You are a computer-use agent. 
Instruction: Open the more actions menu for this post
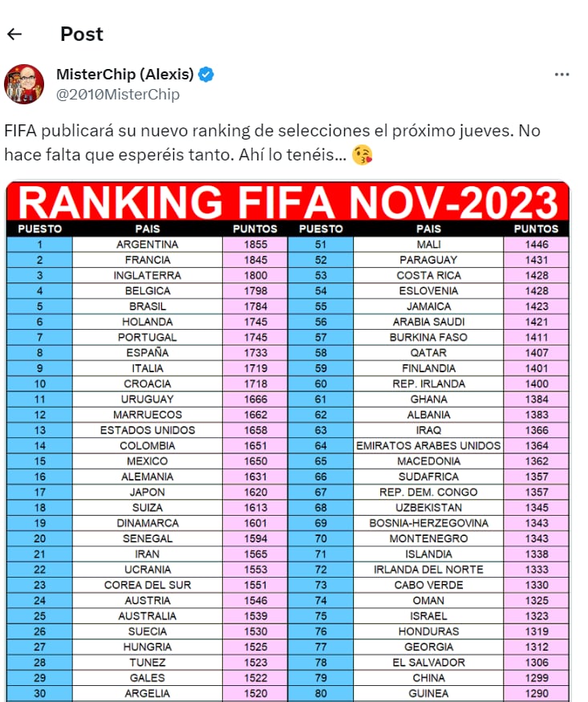tap(562, 73)
